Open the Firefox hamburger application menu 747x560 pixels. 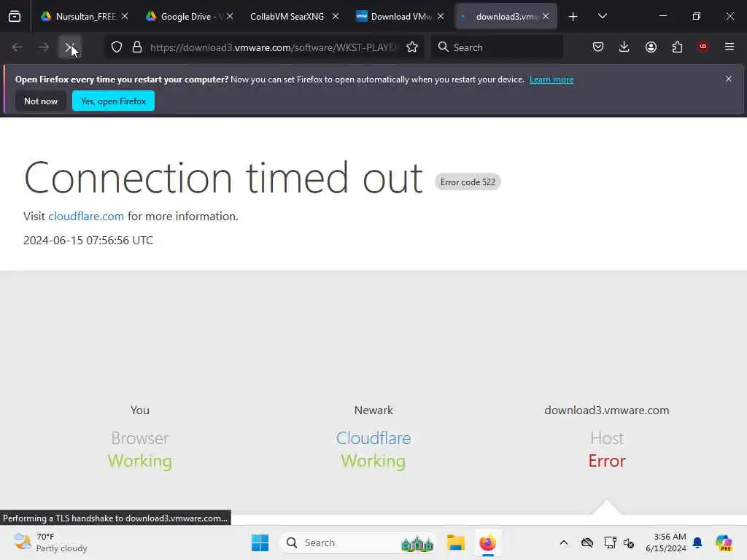click(729, 47)
